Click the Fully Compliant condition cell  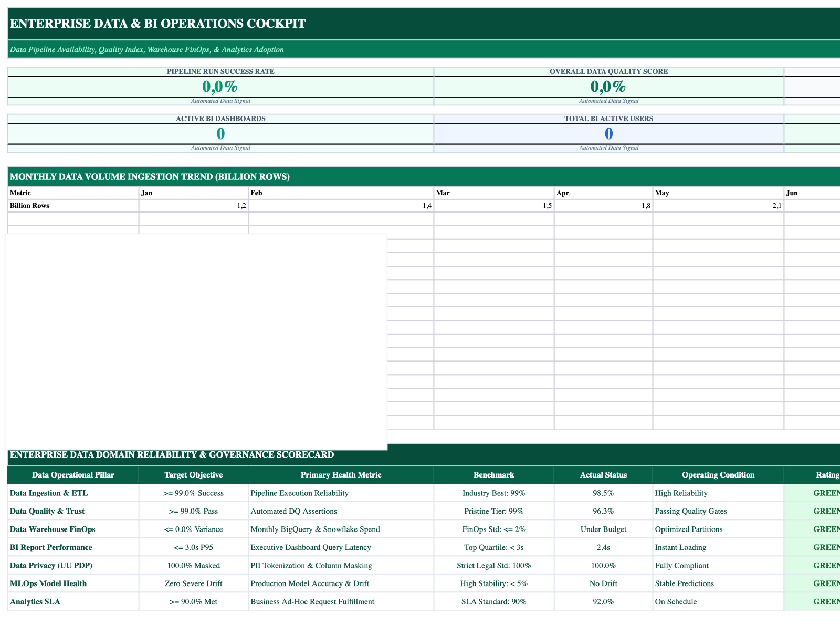click(x=718, y=566)
